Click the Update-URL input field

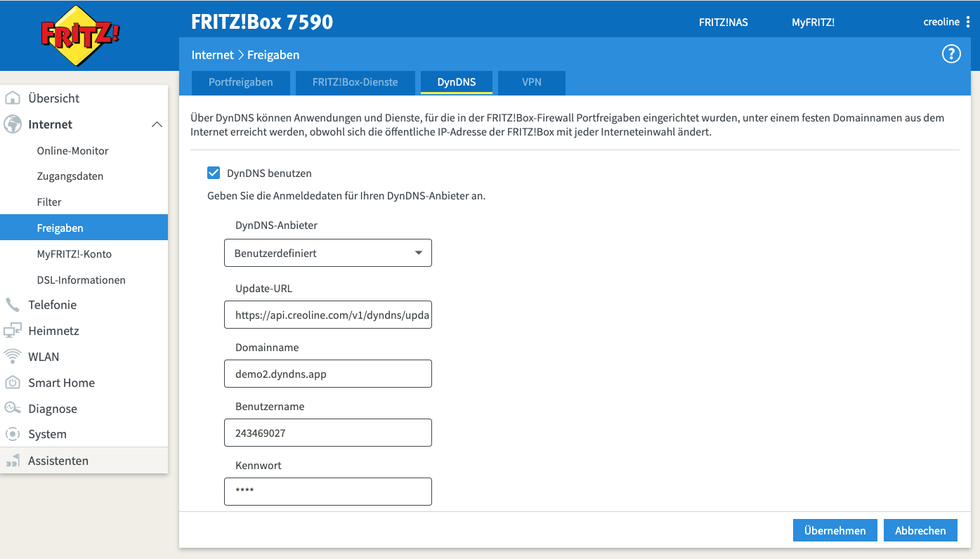(328, 315)
